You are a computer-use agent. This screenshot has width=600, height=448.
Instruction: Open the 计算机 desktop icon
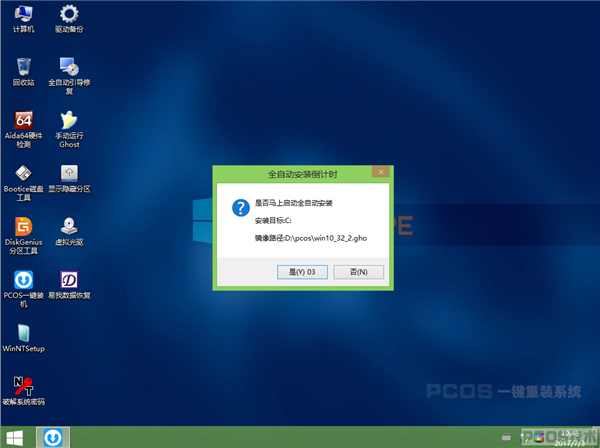pyautogui.click(x=23, y=19)
